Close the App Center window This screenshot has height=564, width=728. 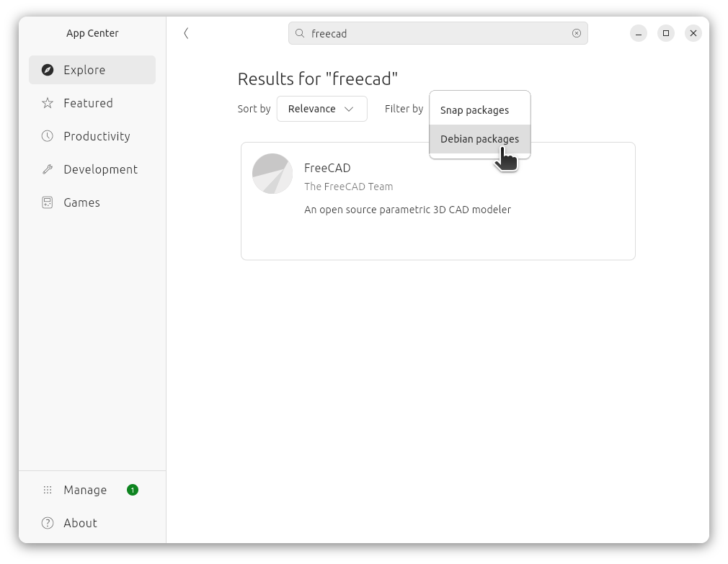(x=693, y=33)
